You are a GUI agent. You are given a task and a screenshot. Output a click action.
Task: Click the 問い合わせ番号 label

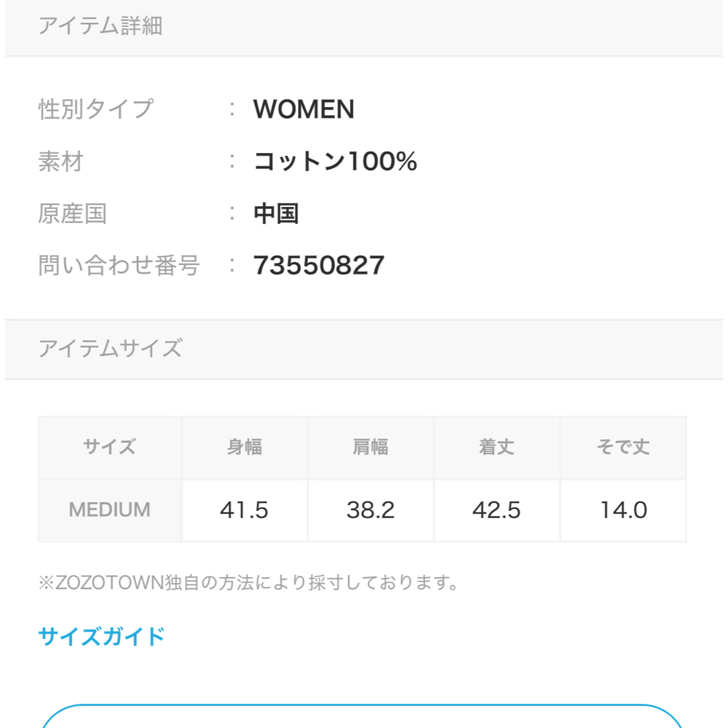pyautogui.click(x=119, y=266)
